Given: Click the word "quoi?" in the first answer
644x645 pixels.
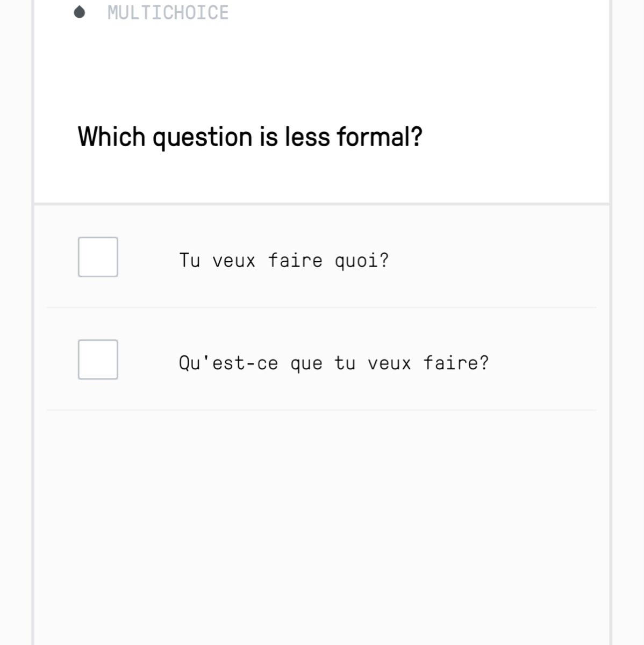Looking at the screenshot, I should pos(361,261).
